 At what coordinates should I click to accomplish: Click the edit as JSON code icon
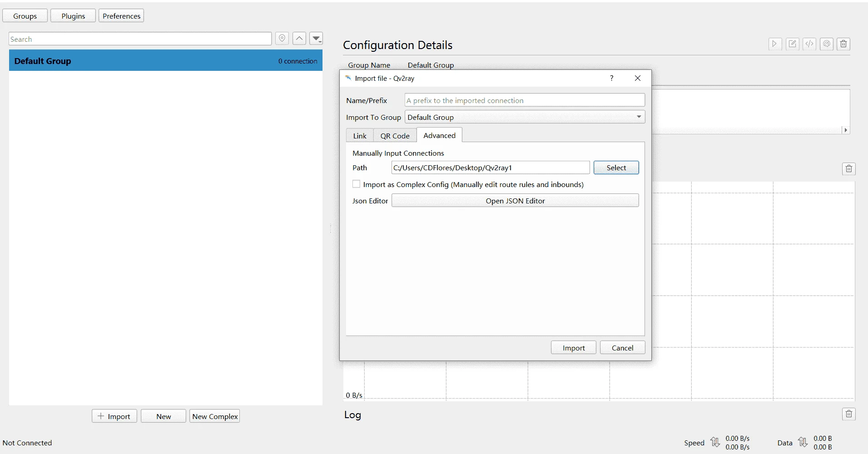(809, 44)
